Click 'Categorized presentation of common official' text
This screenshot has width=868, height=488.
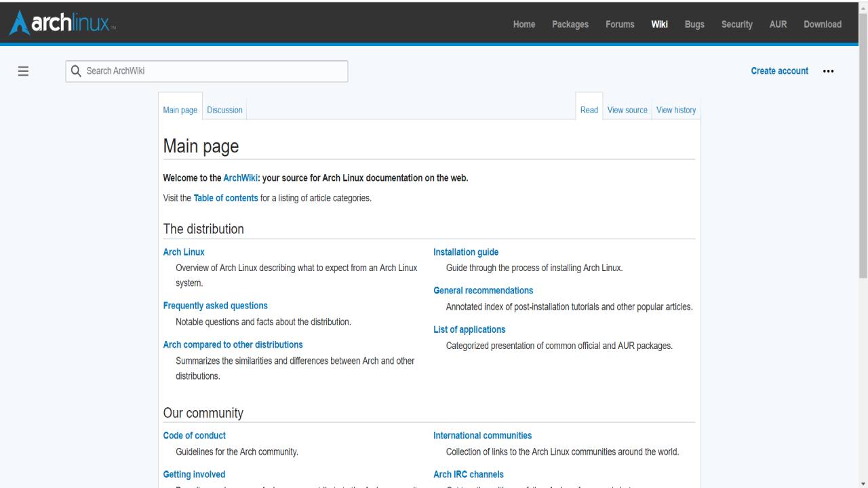(559, 346)
